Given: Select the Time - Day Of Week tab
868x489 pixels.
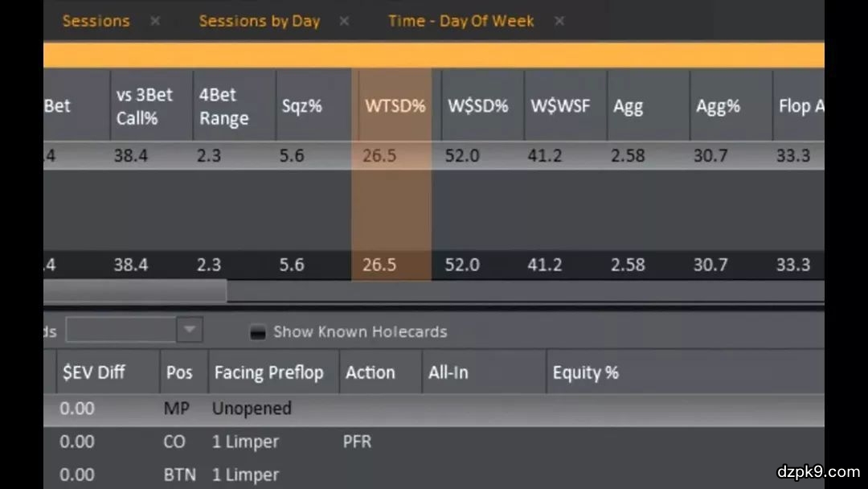Looking at the screenshot, I should pyautogui.click(x=461, y=21).
